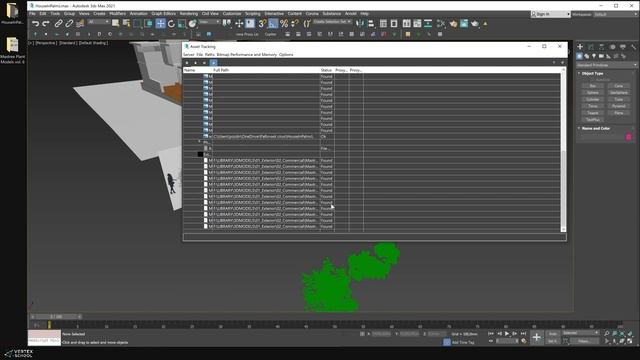Open the Modify tab in command panel
This screenshot has height=360, width=640.
tap(591, 47)
